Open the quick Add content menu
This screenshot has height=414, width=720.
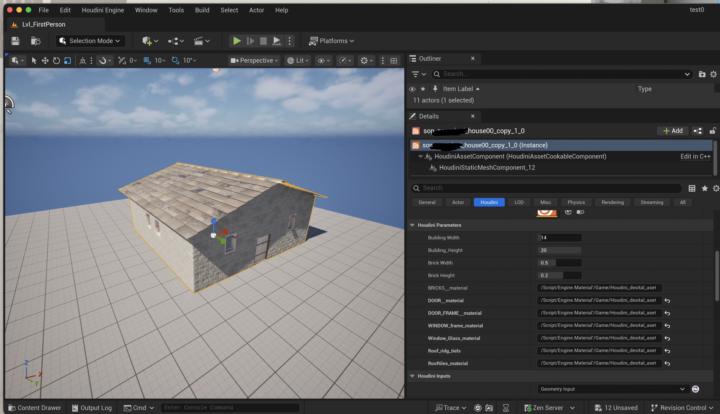[x=150, y=41]
